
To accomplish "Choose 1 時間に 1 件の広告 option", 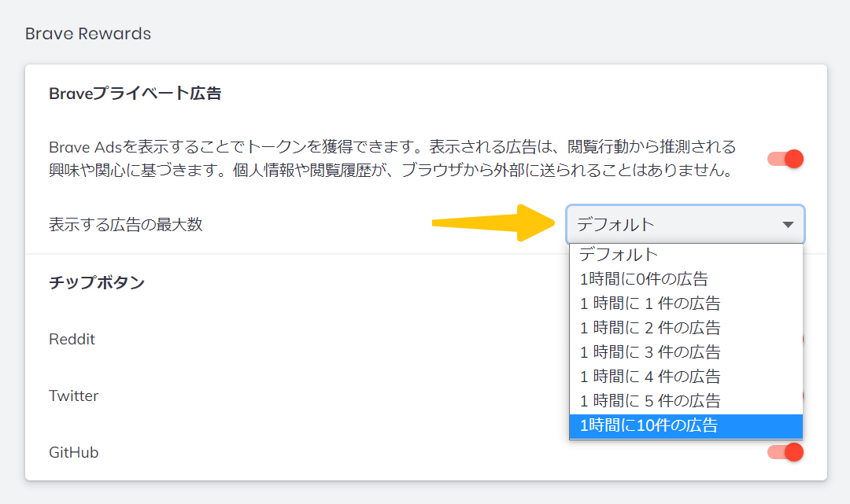I will coord(686,304).
